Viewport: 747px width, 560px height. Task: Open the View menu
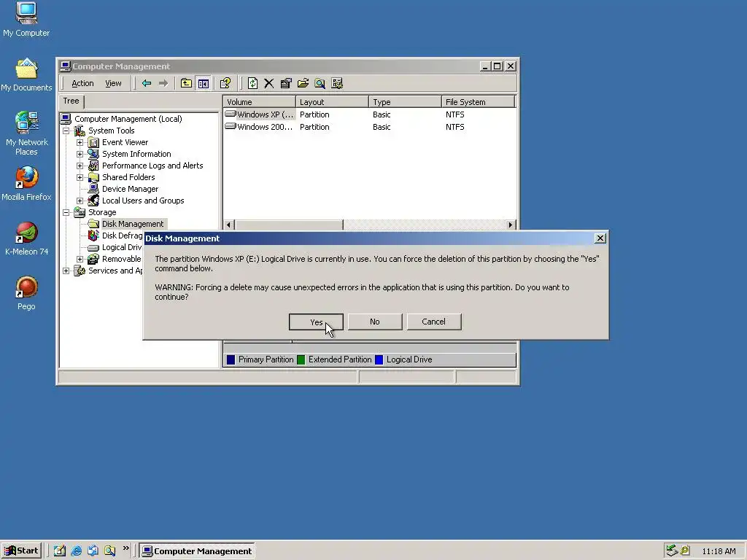113,83
